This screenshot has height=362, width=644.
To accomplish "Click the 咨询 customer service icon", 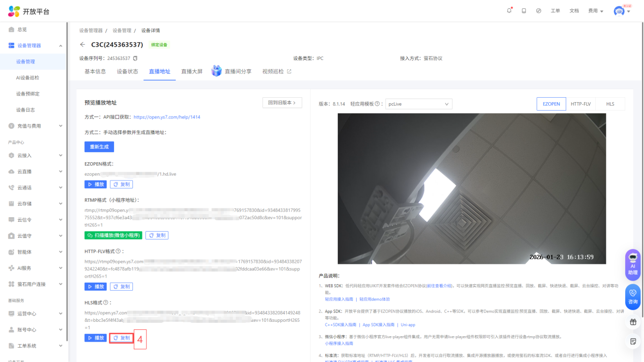I will pyautogui.click(x=633, y=296).
